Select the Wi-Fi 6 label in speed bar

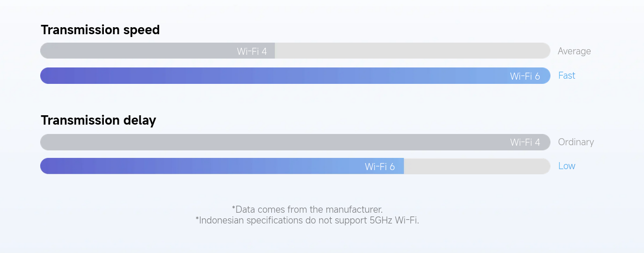(525, 76)
